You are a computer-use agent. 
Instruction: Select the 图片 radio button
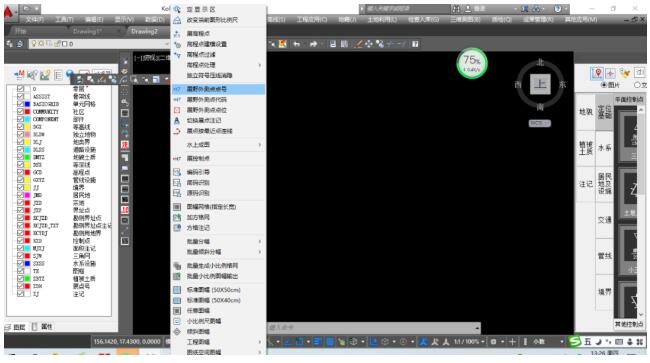coord(604,85)
